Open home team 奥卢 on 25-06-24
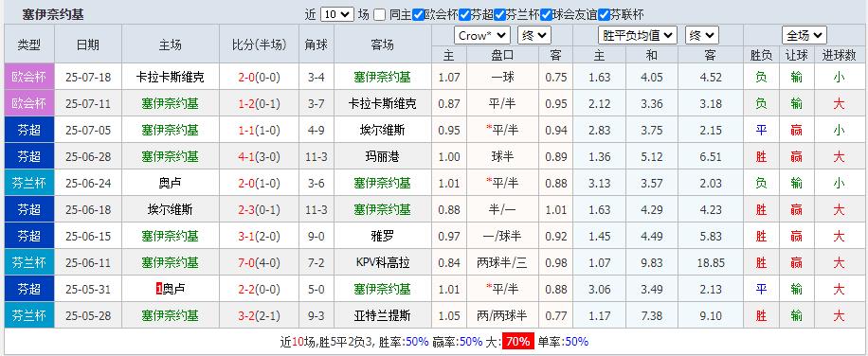868x356 pixels. coord(170,183)
